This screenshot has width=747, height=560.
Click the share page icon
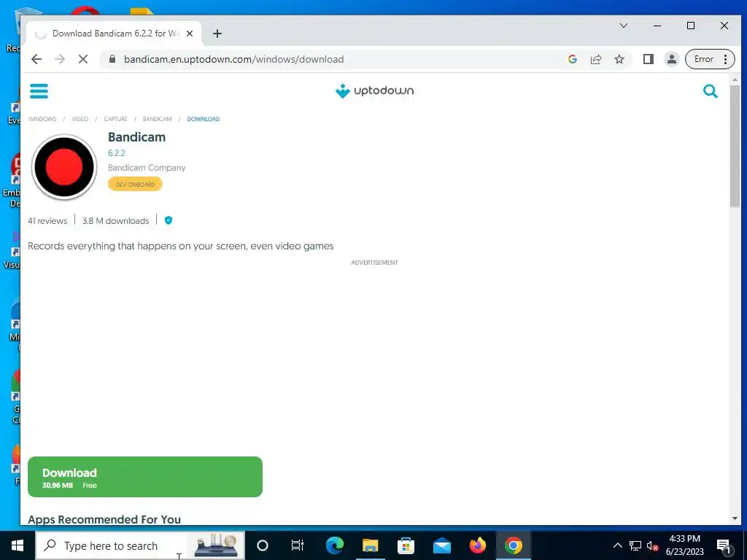point(596,59)
